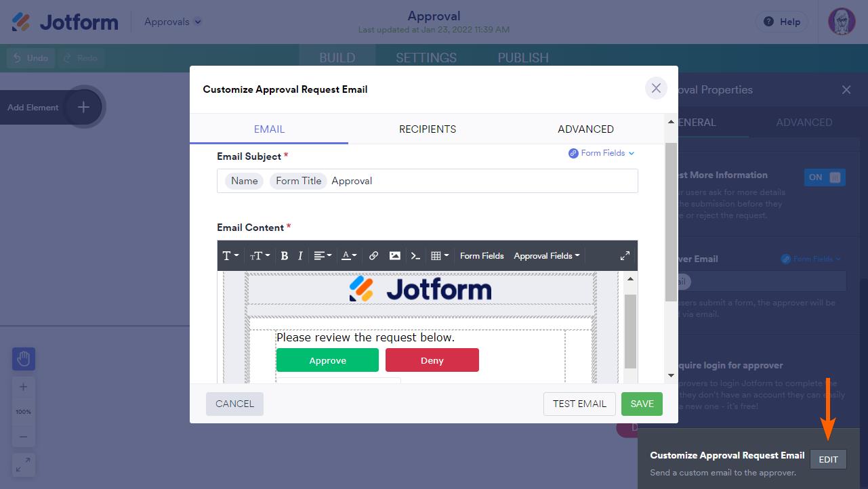This screenshot has height=489, width=868.
Task: Expand the Approval Fields dropdown
Action: [547, 255]
